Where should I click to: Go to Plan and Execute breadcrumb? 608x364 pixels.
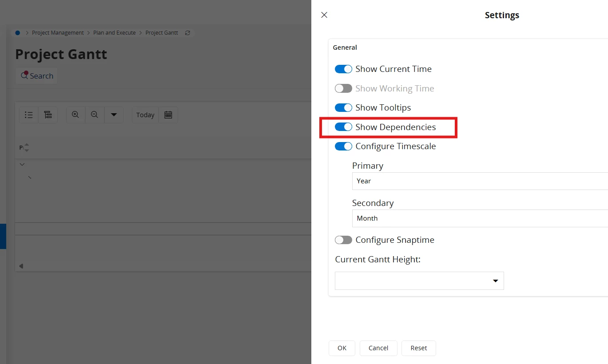pyautogui.click(x=115, y=33)
